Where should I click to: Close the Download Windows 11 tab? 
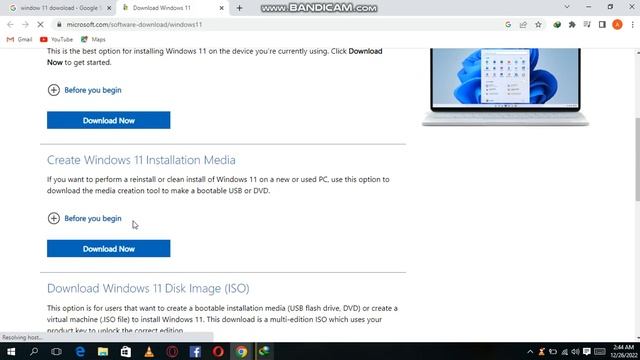[x=221, y=8]
